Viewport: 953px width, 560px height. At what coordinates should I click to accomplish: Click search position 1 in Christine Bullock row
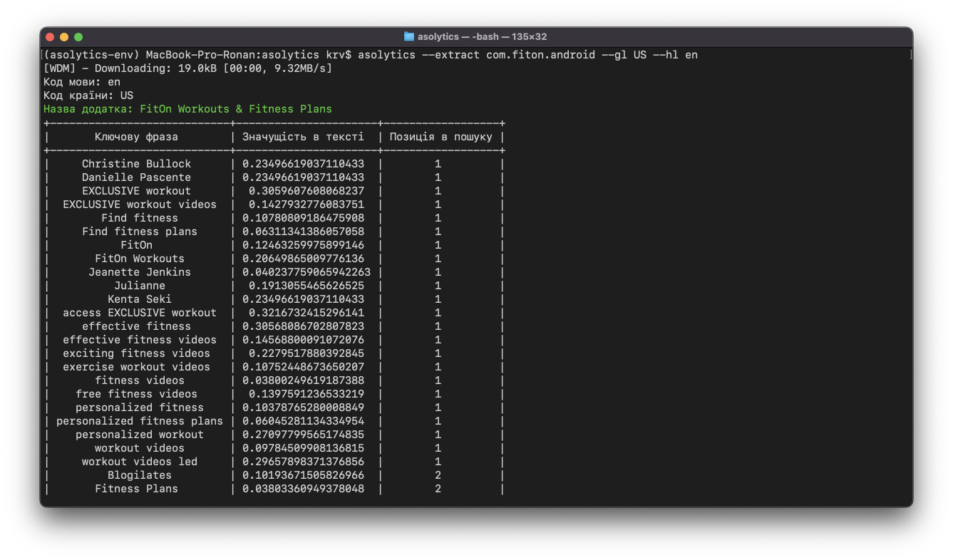438,164
